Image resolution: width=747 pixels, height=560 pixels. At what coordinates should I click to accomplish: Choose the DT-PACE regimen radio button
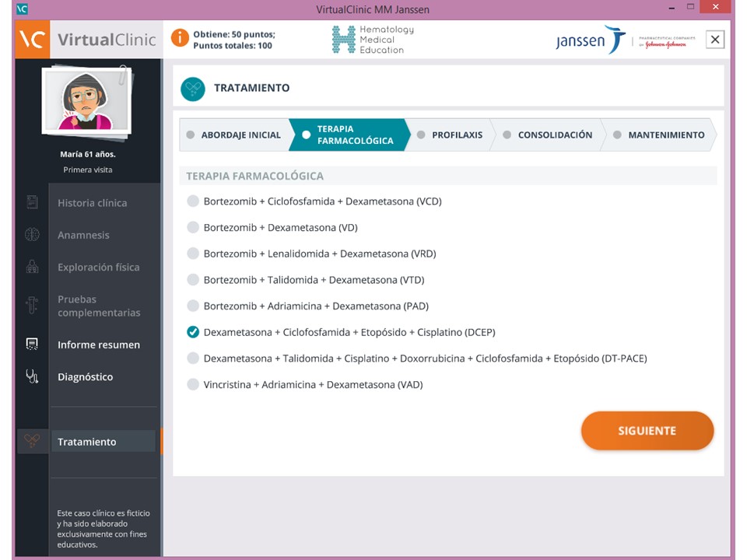pyautogui.click(x=193, y=358)
